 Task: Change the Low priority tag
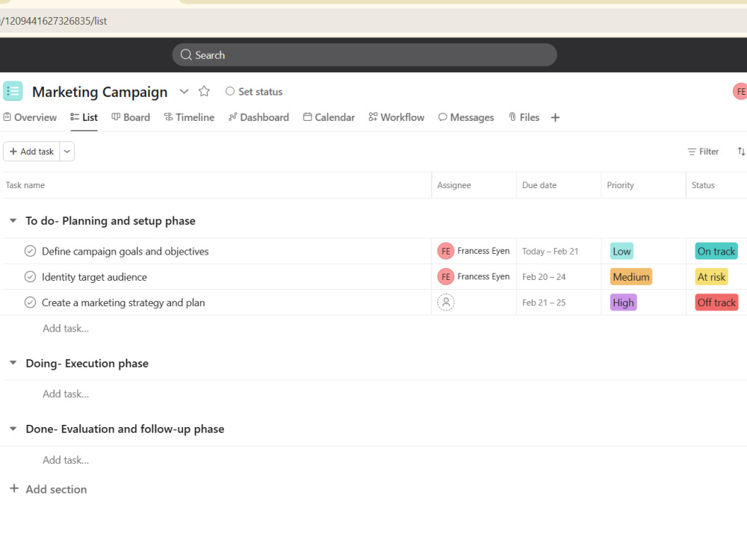coord(622,251)
